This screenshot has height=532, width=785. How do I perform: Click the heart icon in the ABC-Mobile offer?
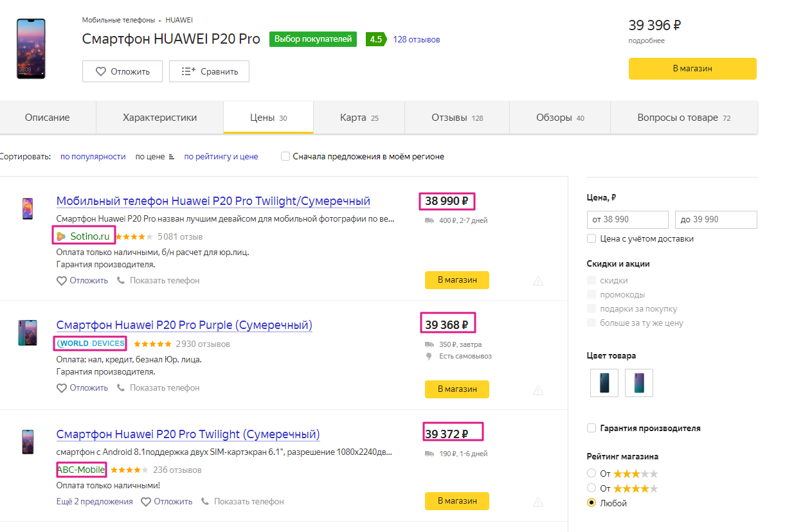point(146,502)
